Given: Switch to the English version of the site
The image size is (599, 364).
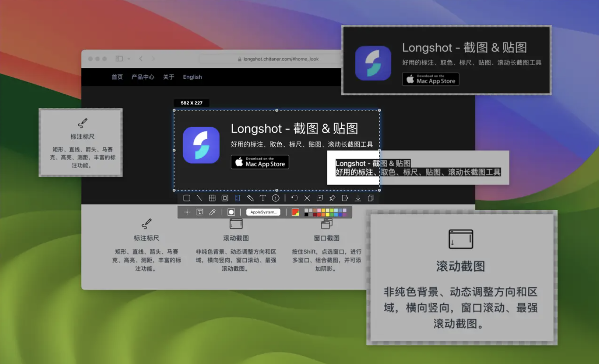Looking at the screenshot, I should [x=192, y=77].
